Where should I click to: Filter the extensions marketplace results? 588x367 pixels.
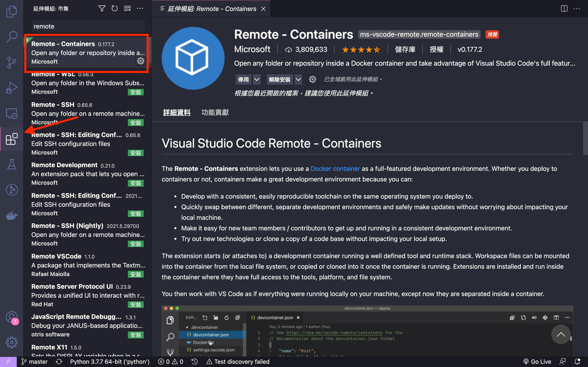102,8
